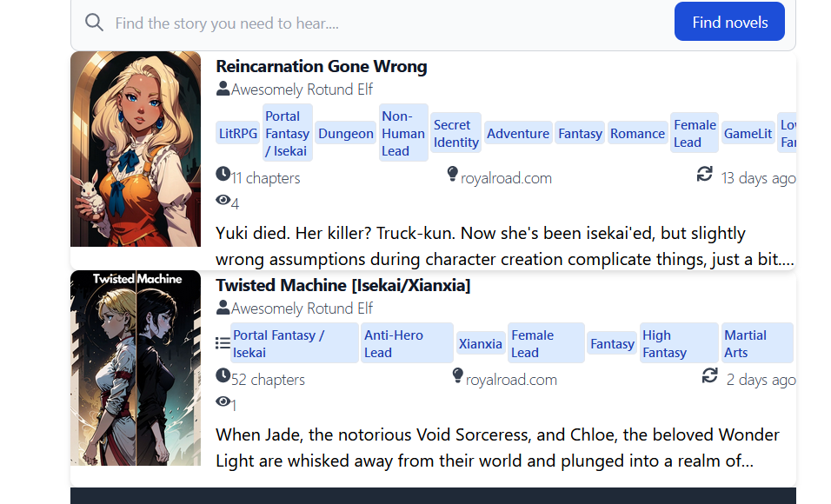Click the refresh icon beside 13 days ago

[705, 176]
